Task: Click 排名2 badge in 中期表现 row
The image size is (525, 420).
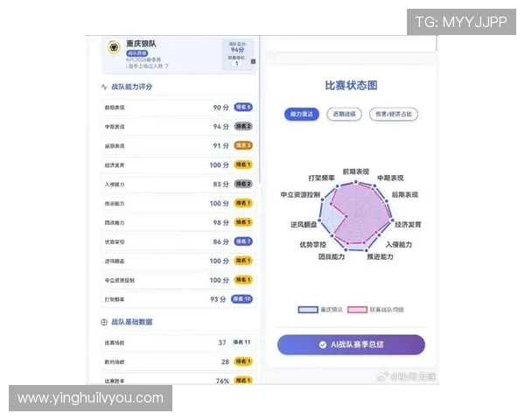Action: click(243, 126)
